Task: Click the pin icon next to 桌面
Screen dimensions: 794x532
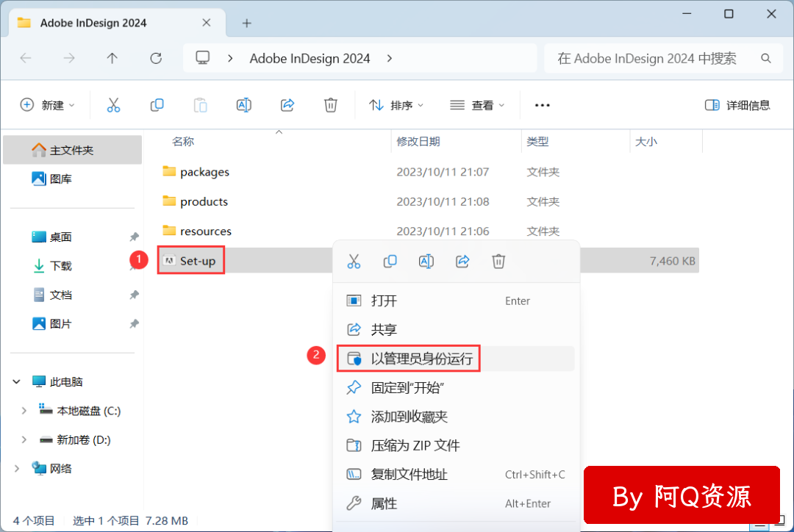Action: pyautogui.click(x=135, y=237)
